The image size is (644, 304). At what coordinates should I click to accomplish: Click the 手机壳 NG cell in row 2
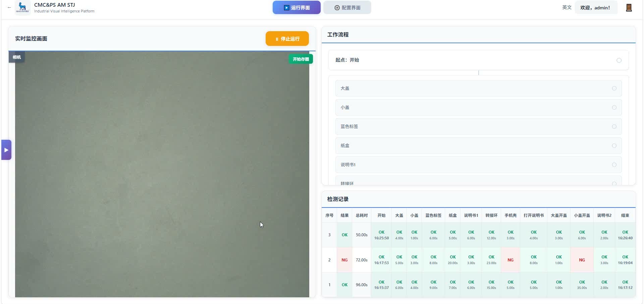[x=511, y=260]
